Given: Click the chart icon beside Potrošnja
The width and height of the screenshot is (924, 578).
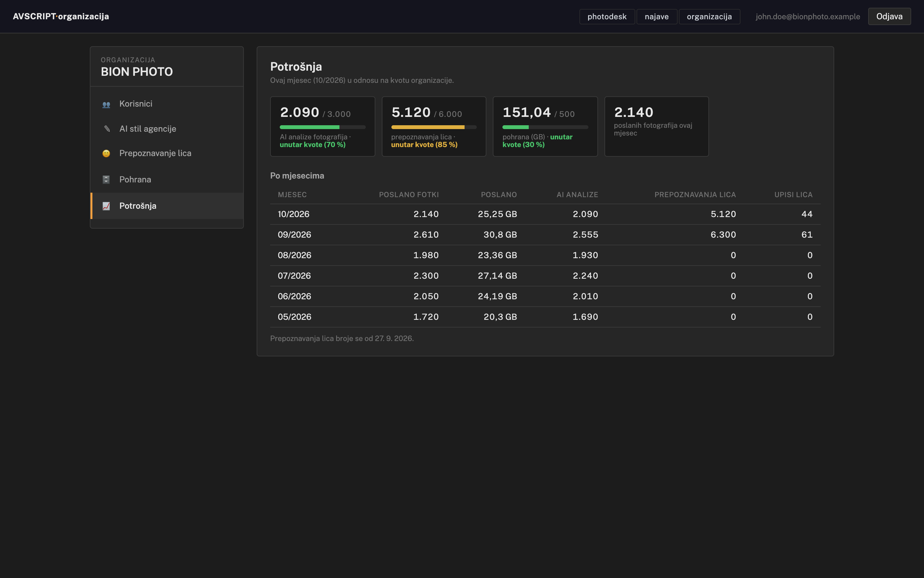Looking at the screenshot, I should 106,206.
